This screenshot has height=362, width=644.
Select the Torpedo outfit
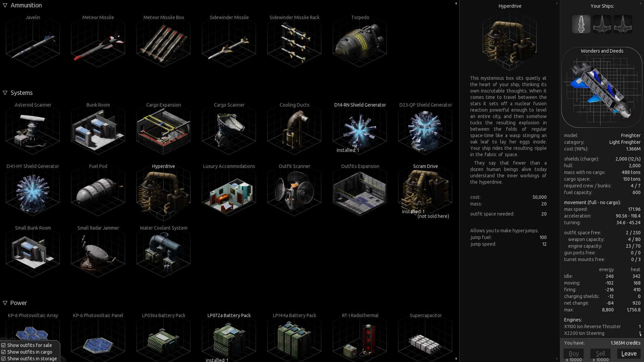point(360,42)
